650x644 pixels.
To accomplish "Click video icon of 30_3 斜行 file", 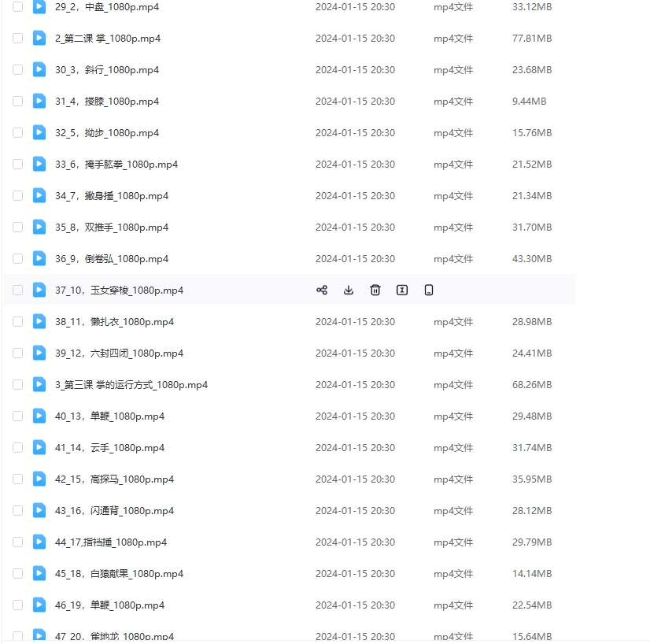I will tap(39, 69).
